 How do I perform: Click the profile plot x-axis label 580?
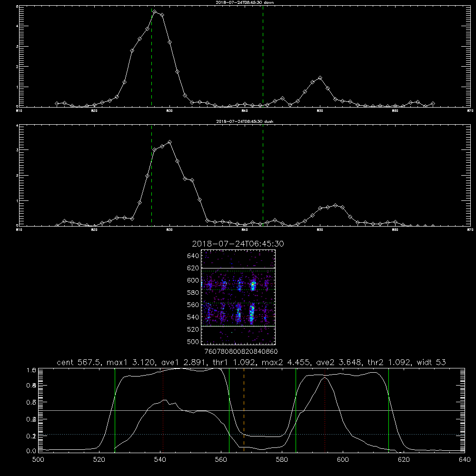[x=282, y=460]
